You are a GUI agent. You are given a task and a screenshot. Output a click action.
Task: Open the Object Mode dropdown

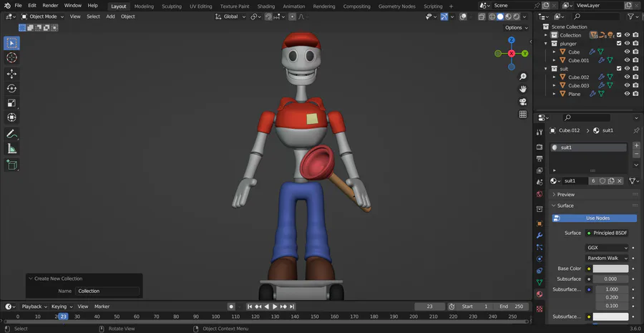point(43,17)
